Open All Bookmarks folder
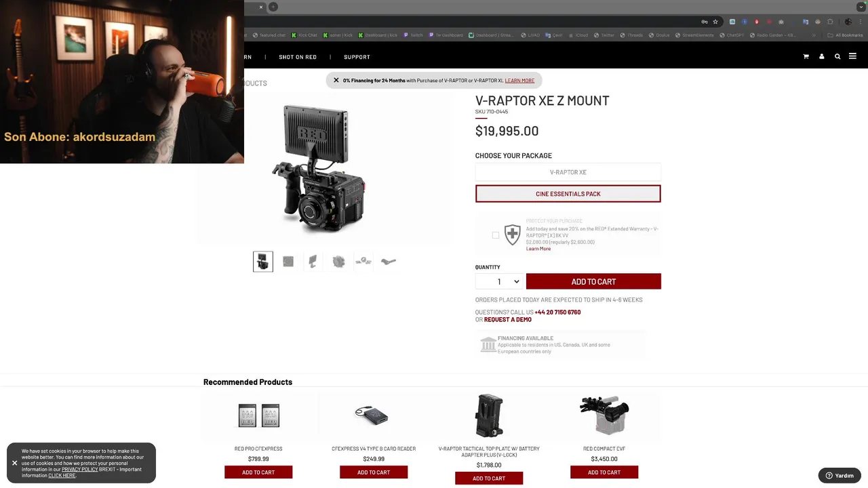 [x=846, y=35]
